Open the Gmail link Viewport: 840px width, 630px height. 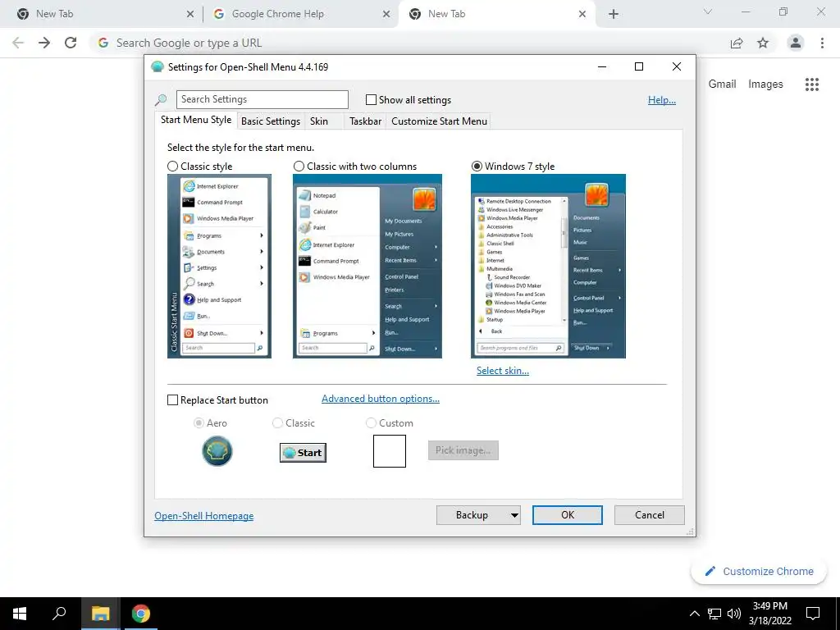(722, 84)
